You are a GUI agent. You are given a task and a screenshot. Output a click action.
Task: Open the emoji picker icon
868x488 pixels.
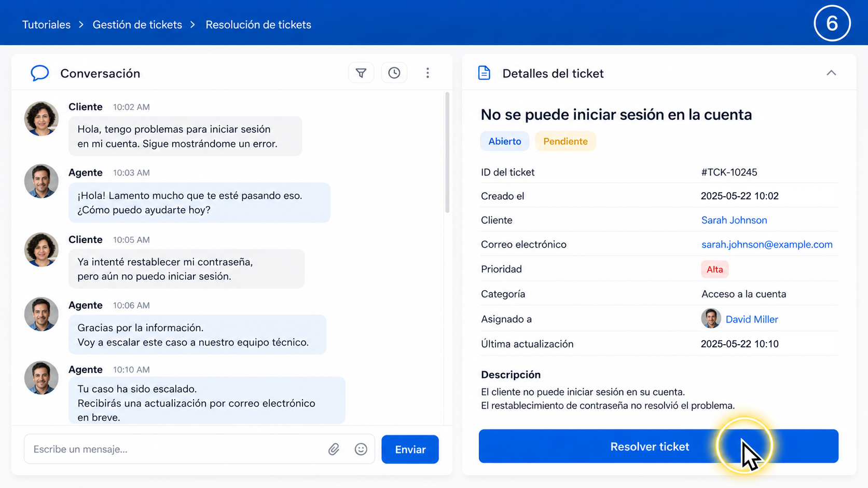361,449
